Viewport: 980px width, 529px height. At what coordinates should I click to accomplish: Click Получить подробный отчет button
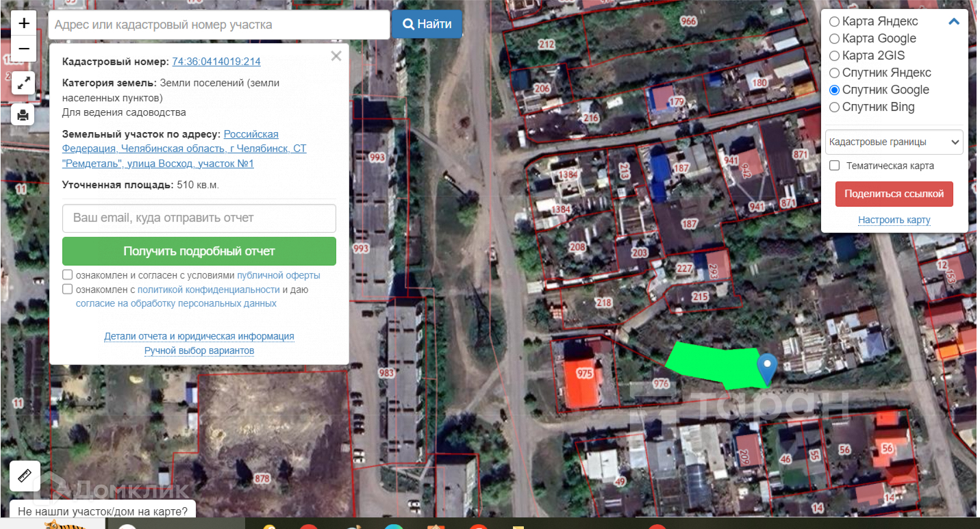199,251
